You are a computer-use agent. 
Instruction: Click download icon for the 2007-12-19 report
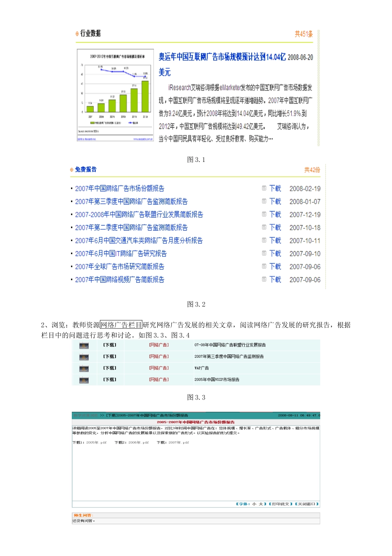[x=264, y=214]
